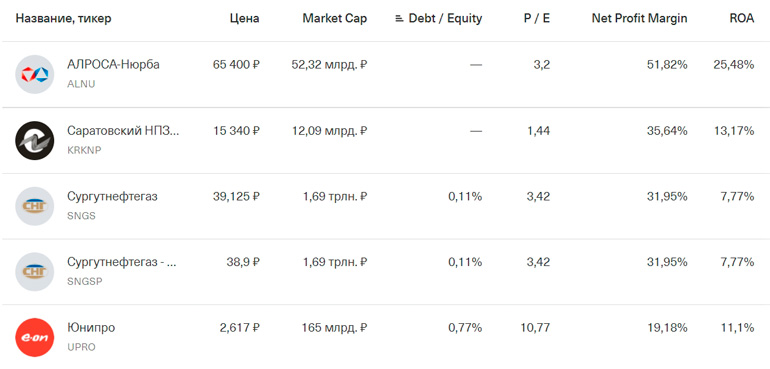The image size is (770, 369).
Task: Open АЛРОСА-Нюрба stock page
Action: click(x=113, y=64)
